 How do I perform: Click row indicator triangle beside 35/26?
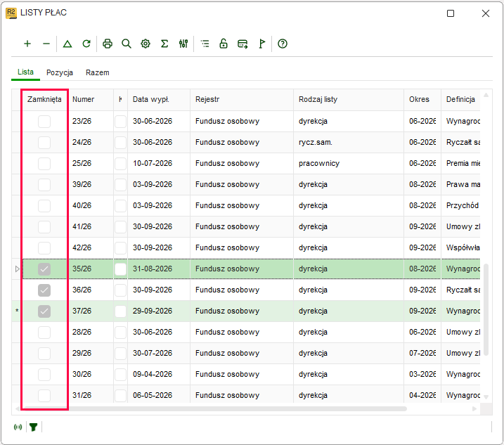18,269
